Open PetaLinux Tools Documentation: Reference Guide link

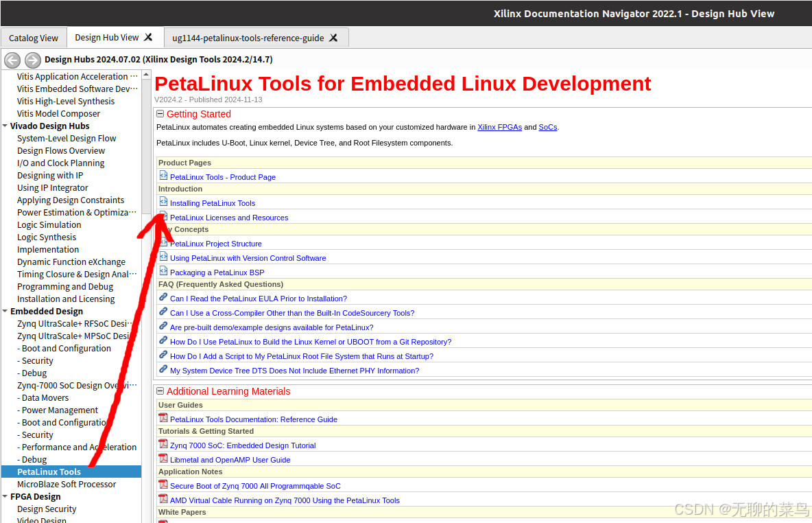click(x=254, y=419)
